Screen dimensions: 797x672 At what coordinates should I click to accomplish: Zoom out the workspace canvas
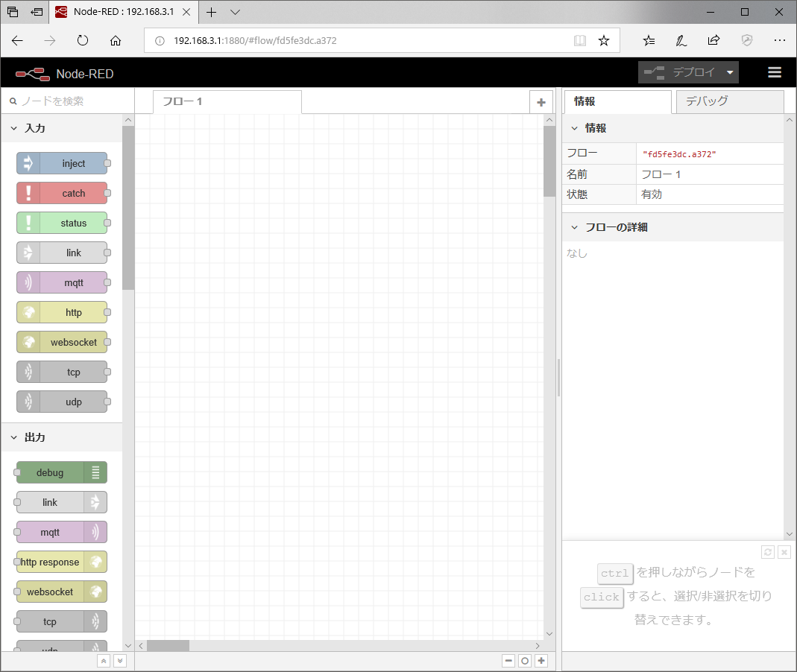coord(508,661)
